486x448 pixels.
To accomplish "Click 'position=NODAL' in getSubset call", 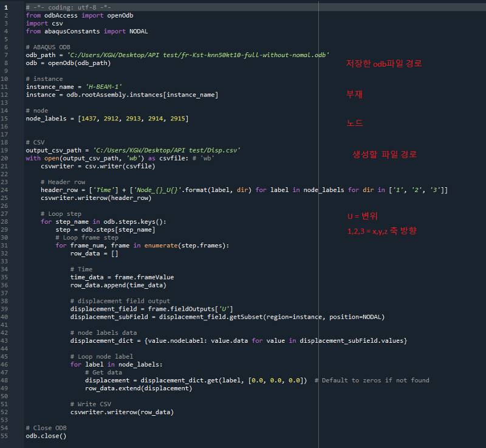I will point(355,317).
